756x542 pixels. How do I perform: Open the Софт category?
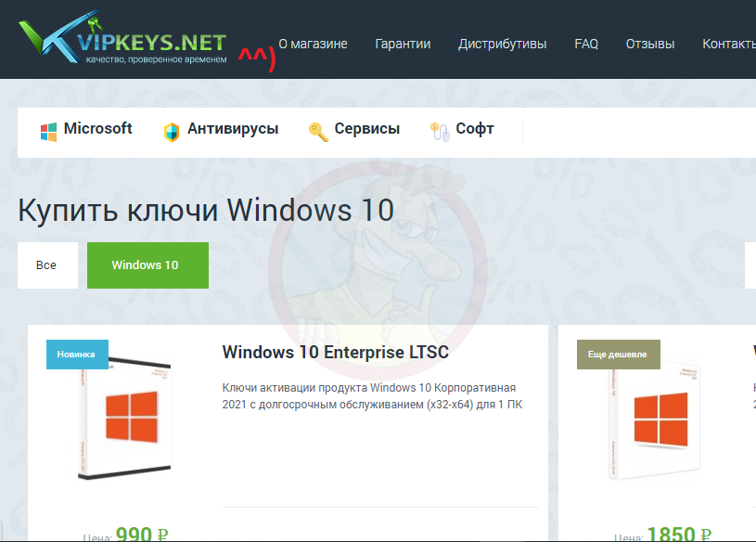tap(475, 129)
